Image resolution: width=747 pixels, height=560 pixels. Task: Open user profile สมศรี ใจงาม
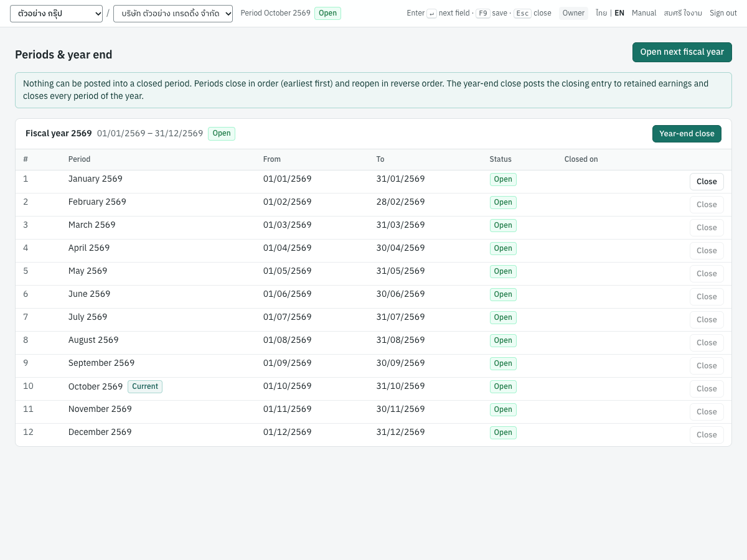[683, 13]
